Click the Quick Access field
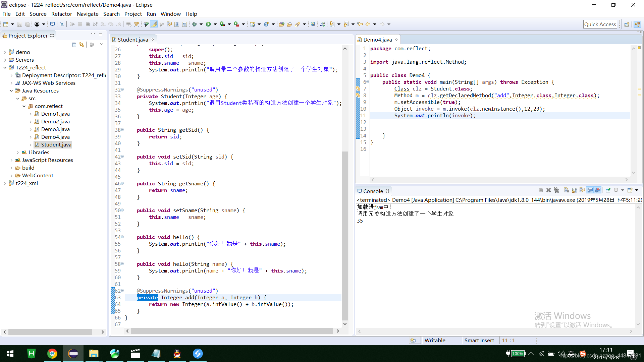This screenshot has width=644, height=362. tap(600, 24)
